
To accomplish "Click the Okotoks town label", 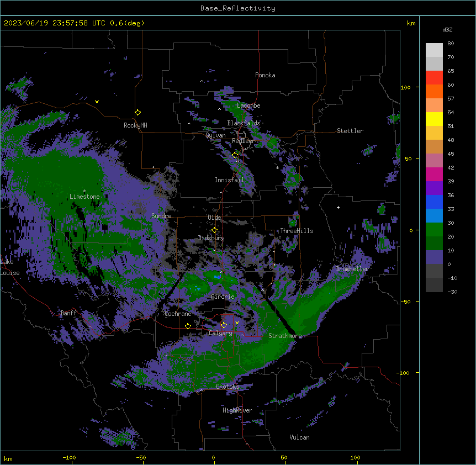I will [228, 387].
